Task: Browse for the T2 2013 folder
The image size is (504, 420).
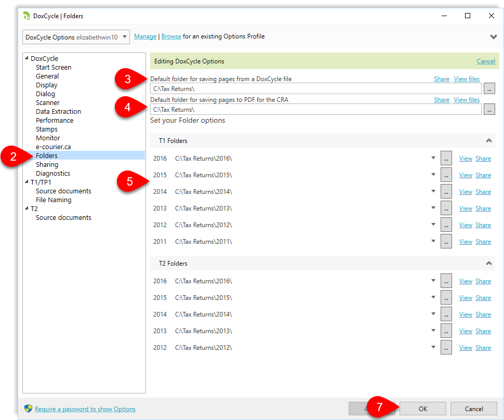Action: click(x=446, y=331)
